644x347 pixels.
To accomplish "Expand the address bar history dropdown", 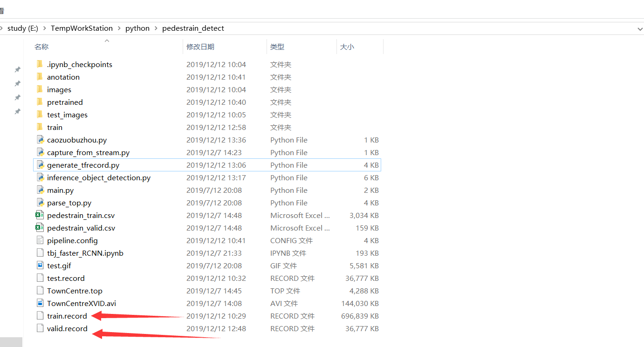I will coord(640,28).
